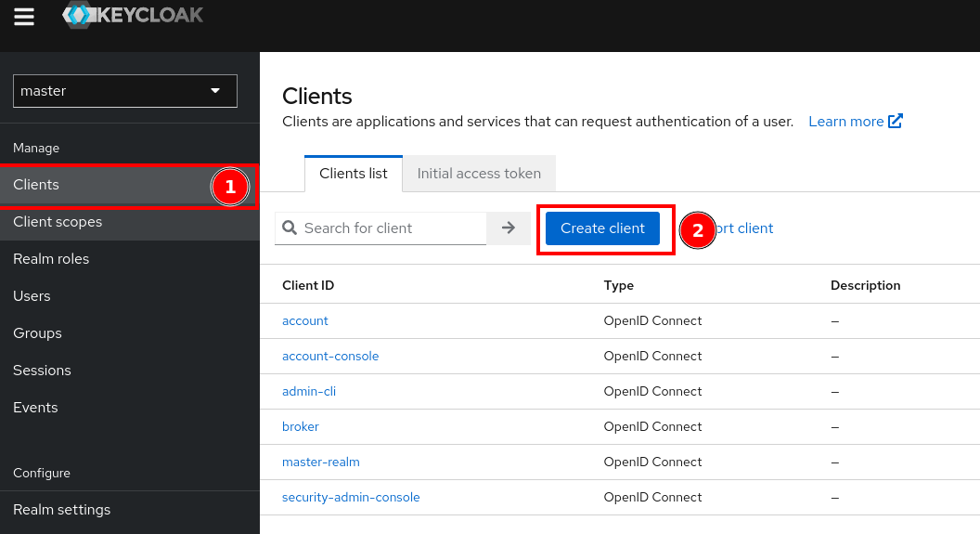Open the hamburger navigation menu
The height and width of the screenshot is (534, 980).
(24, 17)
